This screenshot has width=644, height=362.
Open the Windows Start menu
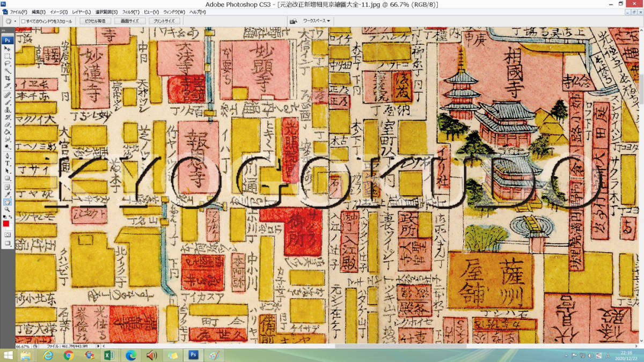point(9,356)
